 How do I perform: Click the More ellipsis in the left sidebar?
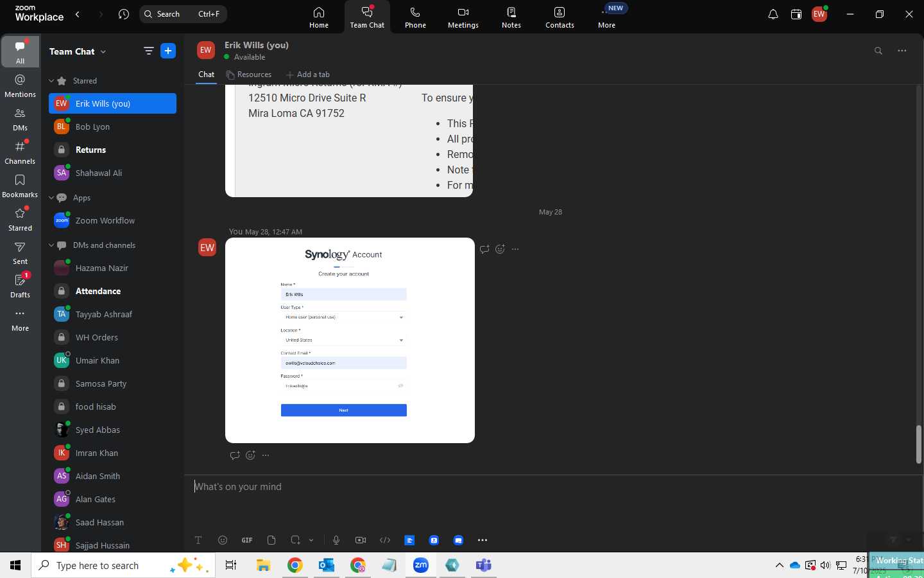tap(21, 319)
